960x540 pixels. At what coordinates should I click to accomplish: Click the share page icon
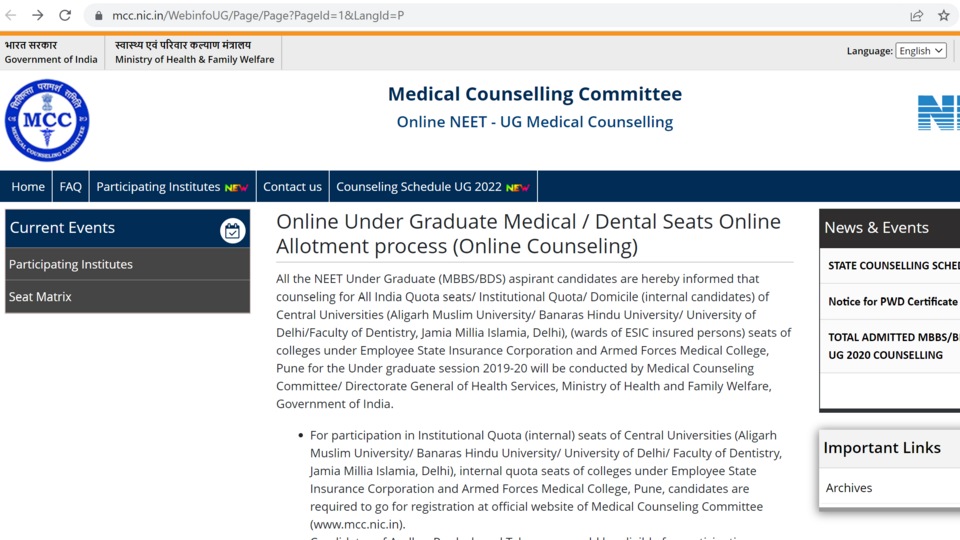pyautogui.click(x=917, y=16)
